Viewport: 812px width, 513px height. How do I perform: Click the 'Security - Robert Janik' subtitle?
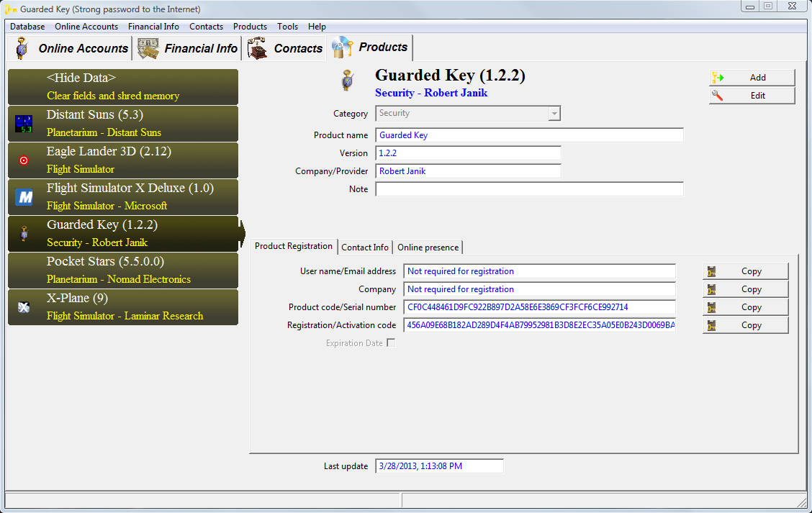tap(431, 94)
